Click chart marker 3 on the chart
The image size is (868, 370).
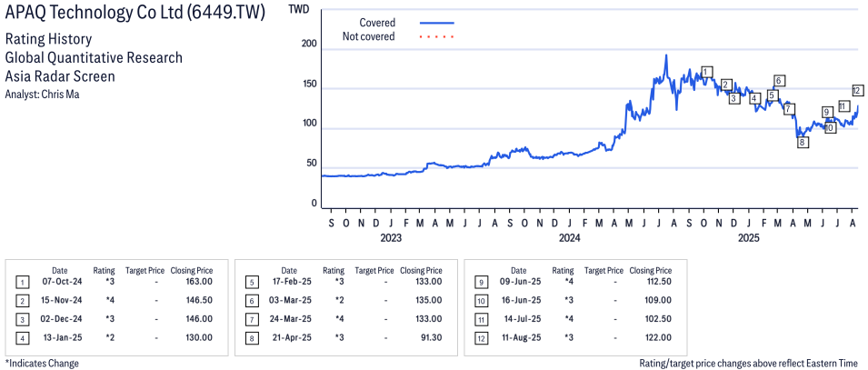point(734,98)
